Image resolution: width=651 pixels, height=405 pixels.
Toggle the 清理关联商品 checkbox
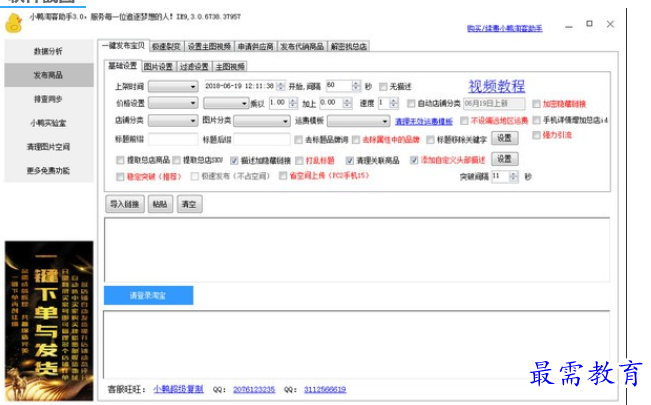pos(351,159)
